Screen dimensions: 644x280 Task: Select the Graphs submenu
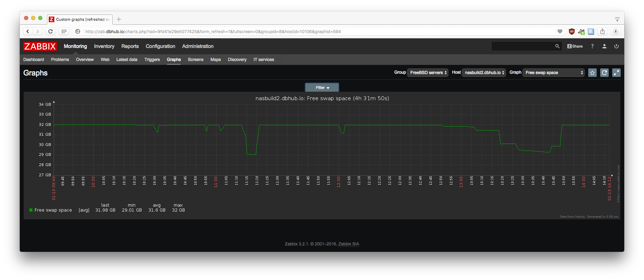(x=174, y=60)
